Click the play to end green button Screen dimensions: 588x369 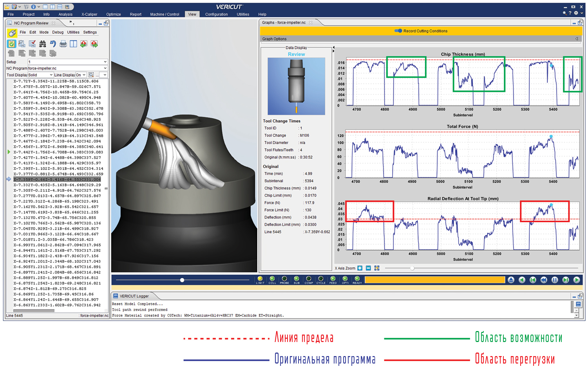(x=577, y=280)
